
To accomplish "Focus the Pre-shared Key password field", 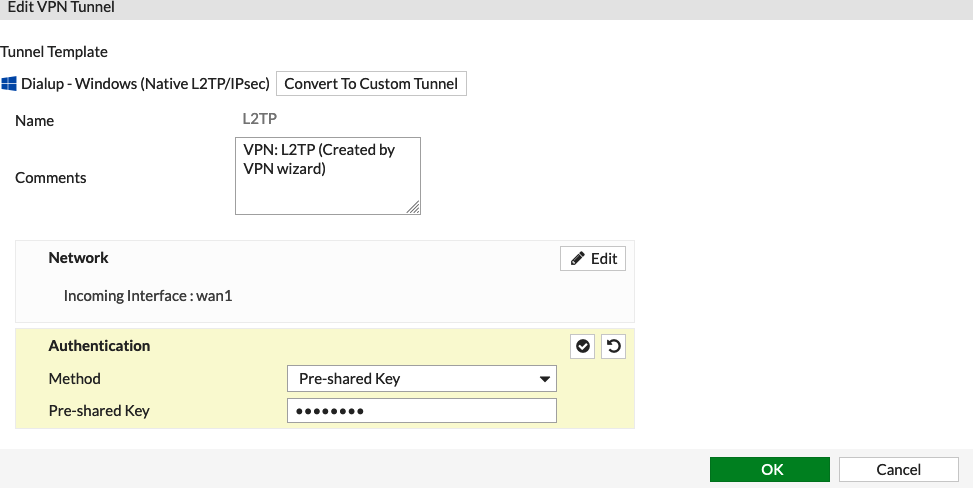I will tap(422, 410).
